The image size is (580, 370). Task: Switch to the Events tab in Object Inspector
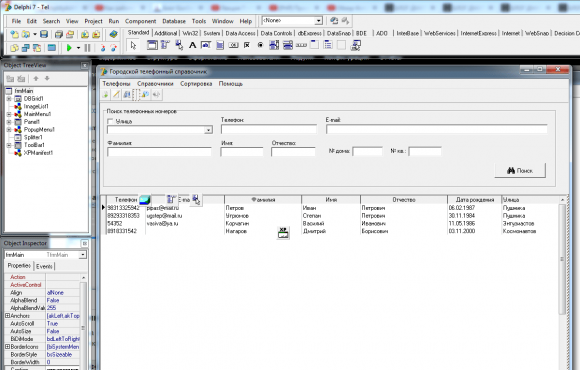click(x=44, y=266)
